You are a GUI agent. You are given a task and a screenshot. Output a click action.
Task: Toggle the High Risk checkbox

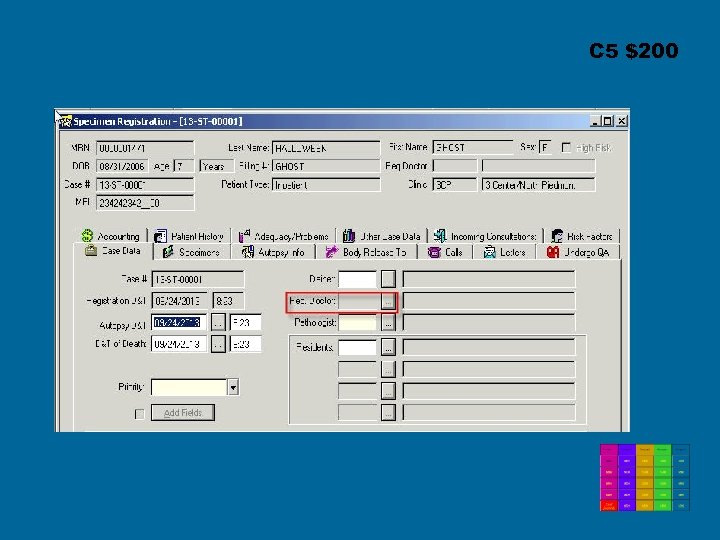566,147
